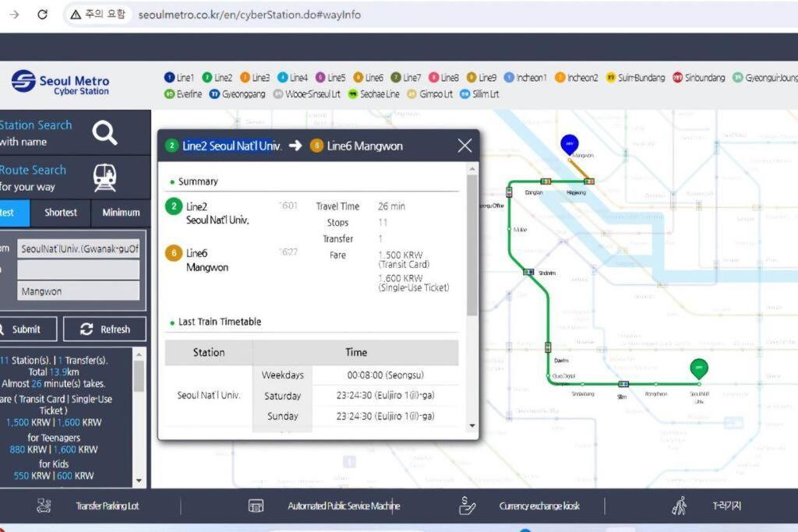This screenshot has width=798, height=532.
Task: Close the route summary popup
Action: (464, 146)
